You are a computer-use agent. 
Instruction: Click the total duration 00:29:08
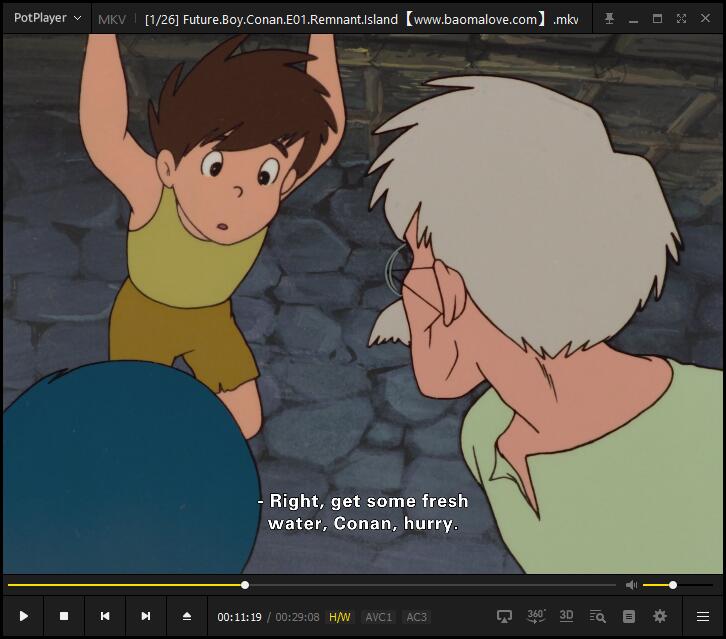(x=297, y=617)
